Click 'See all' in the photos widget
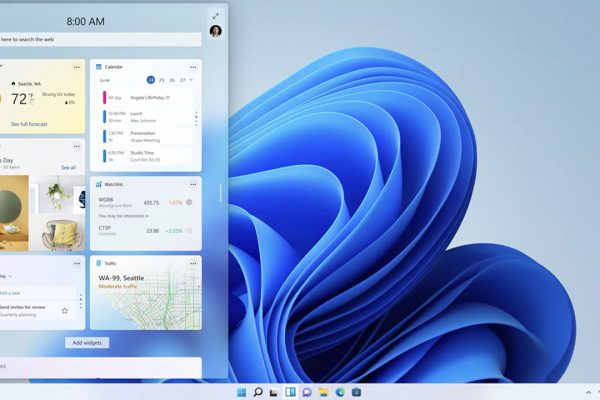The height and width of the screenshot is (400, 600). 68,168
